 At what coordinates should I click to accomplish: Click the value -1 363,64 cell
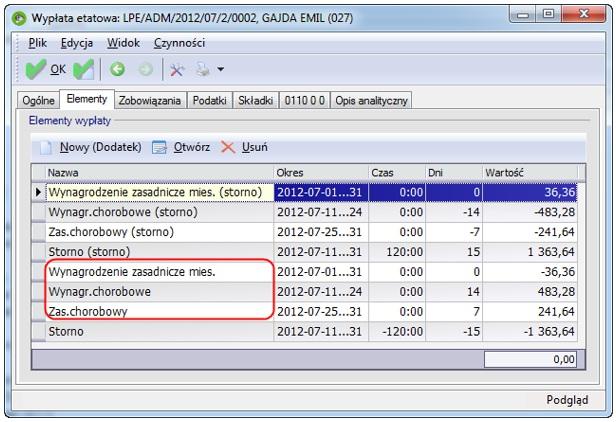(x=530, y=332)
